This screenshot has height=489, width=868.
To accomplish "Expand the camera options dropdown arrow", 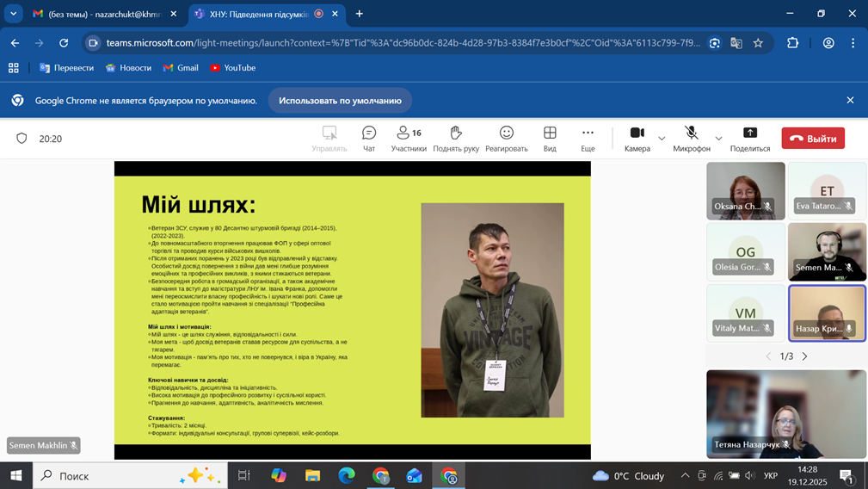I will [x=662, y=139].
